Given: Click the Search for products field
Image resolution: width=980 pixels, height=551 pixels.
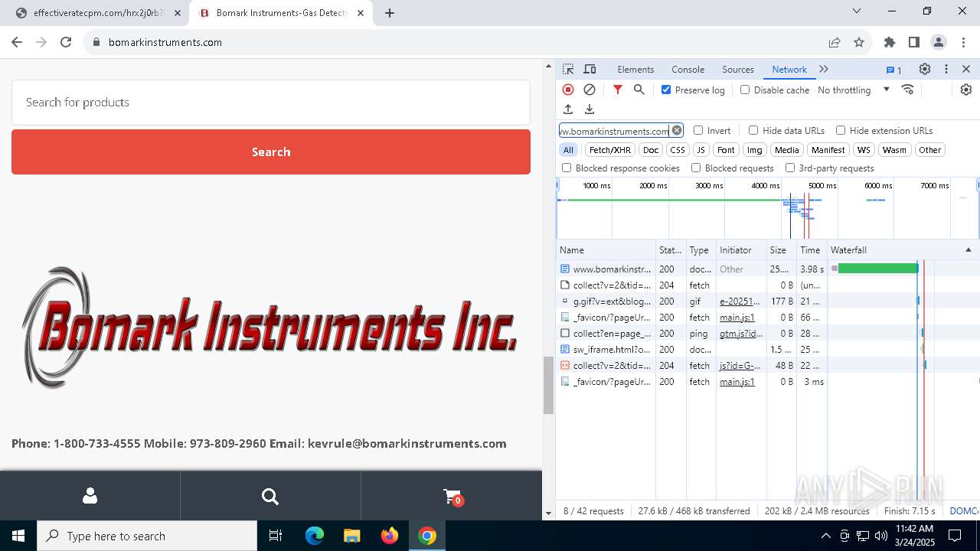Looking at the screenshot, I should pyautogui.click(x=271, y=103).
